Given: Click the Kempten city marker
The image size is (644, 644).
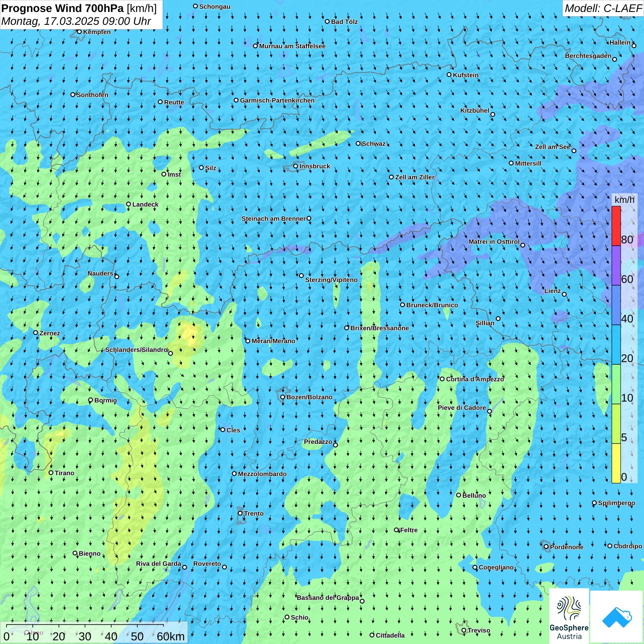Looking at the screenshot, I should coord(79,32).
